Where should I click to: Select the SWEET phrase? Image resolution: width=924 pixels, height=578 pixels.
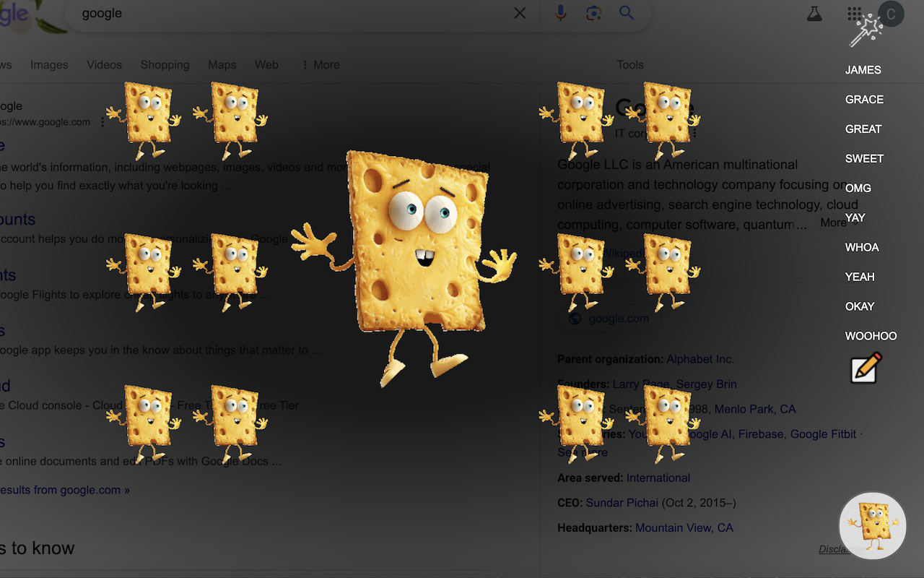pos(864,159)
